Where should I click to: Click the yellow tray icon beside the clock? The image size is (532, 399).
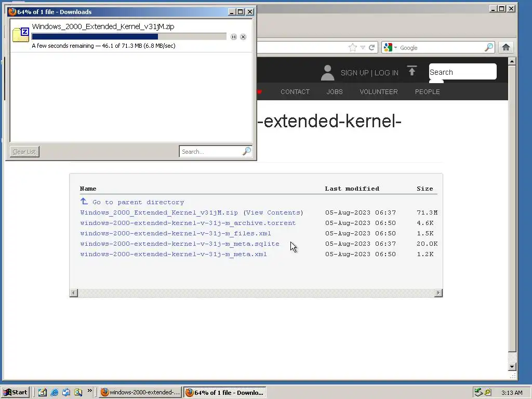coord(487,392)
